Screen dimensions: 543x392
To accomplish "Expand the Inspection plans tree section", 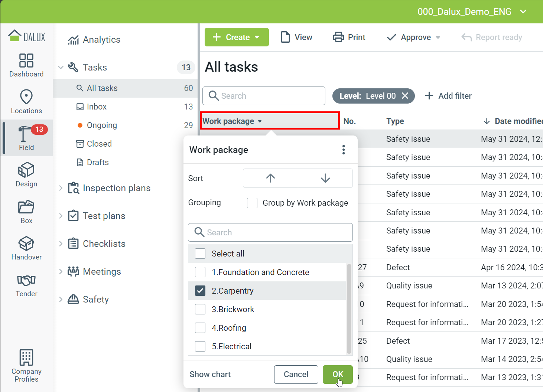I will (x=61, y=188).
